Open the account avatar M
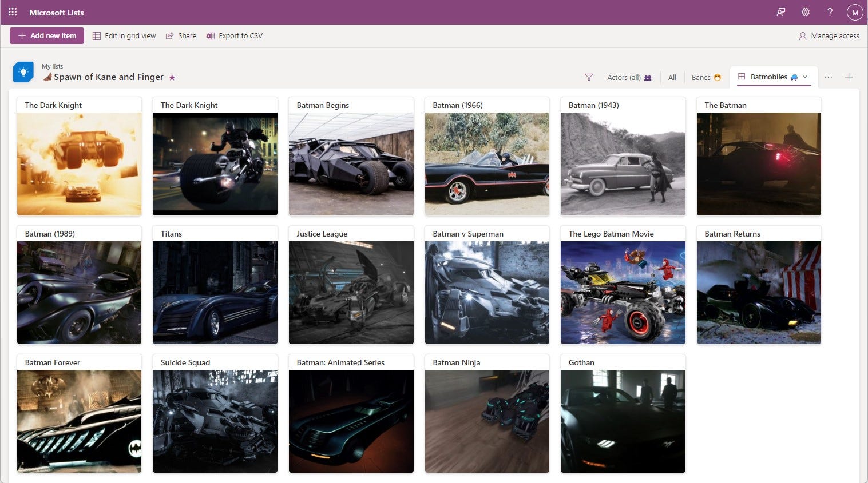868x483 pixels. coord(854,12)
